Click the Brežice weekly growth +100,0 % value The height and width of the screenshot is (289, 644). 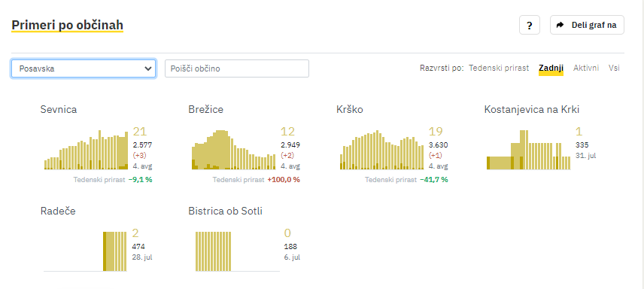[x=284, y=180]
